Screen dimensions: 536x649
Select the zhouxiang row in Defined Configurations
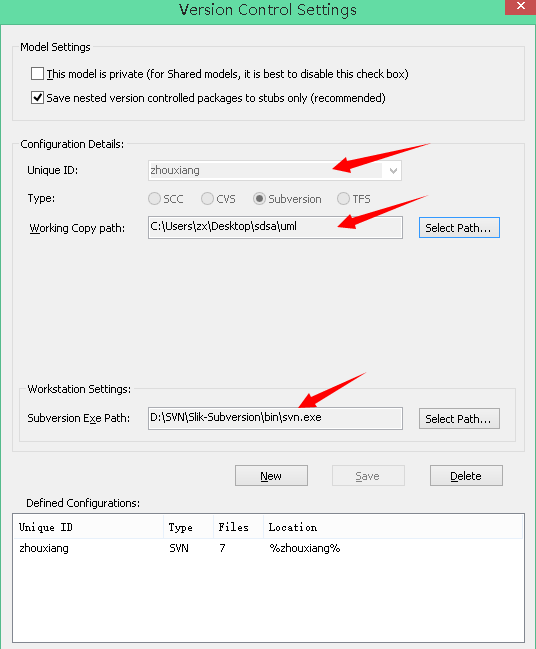point(268,548)
